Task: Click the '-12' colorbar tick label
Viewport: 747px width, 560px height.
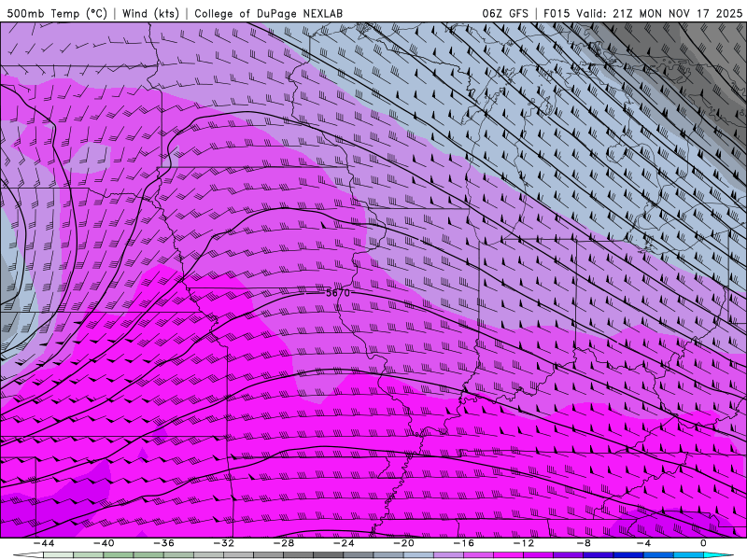Action: tap(524, 543)
